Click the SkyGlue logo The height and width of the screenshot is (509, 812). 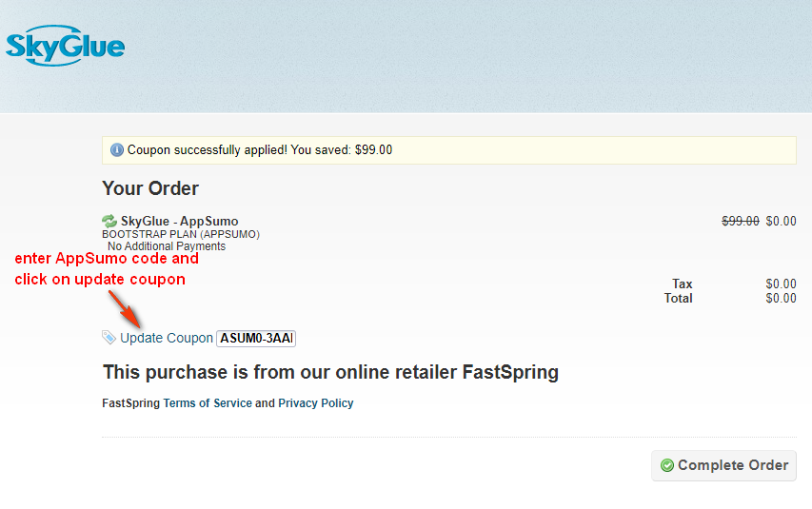[x=66, y=46]
